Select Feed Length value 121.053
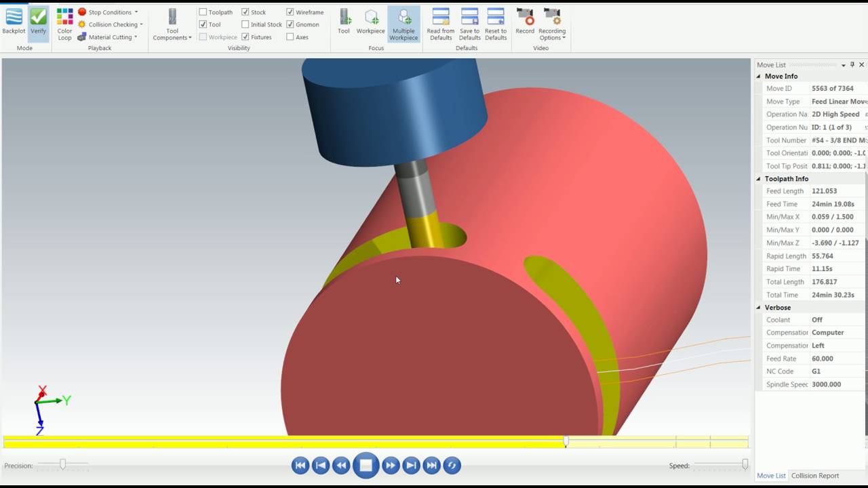This screenshot has height=488, width=868. click(x=825, y=191)
